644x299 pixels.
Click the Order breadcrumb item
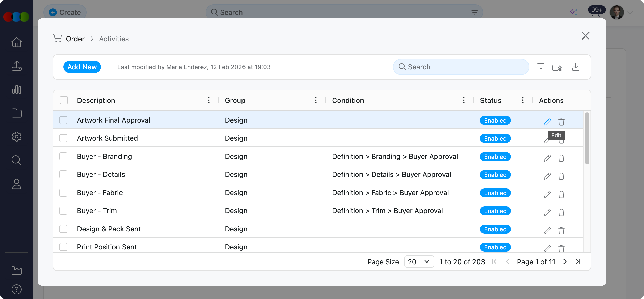coord(75,39)
